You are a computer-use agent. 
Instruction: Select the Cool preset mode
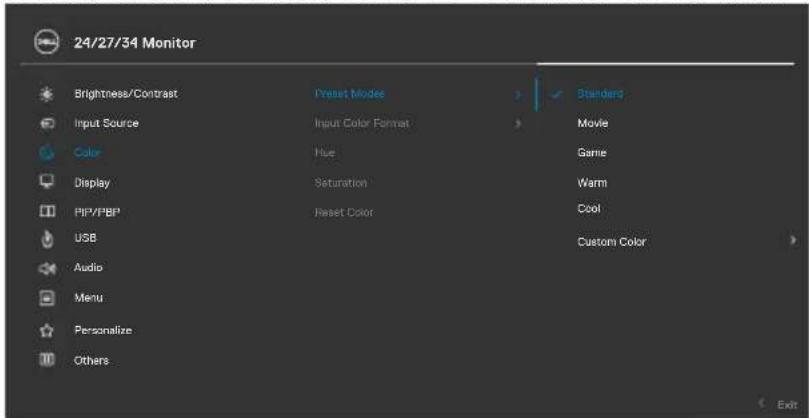(x=589, y=209)
